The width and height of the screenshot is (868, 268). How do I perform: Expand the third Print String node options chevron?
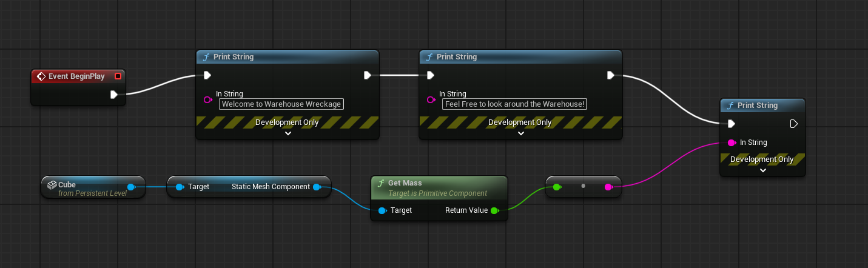tap(763, 170)
